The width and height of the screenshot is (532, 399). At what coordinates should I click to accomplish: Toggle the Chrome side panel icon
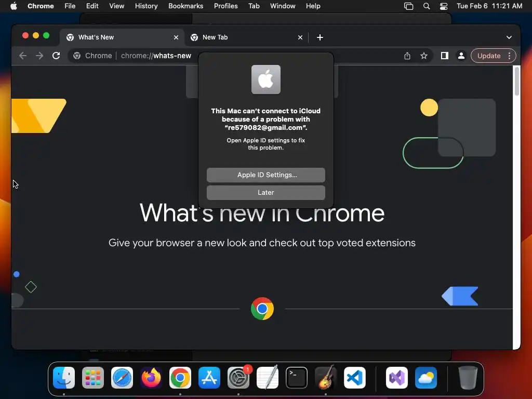click(x=445, y=56)
